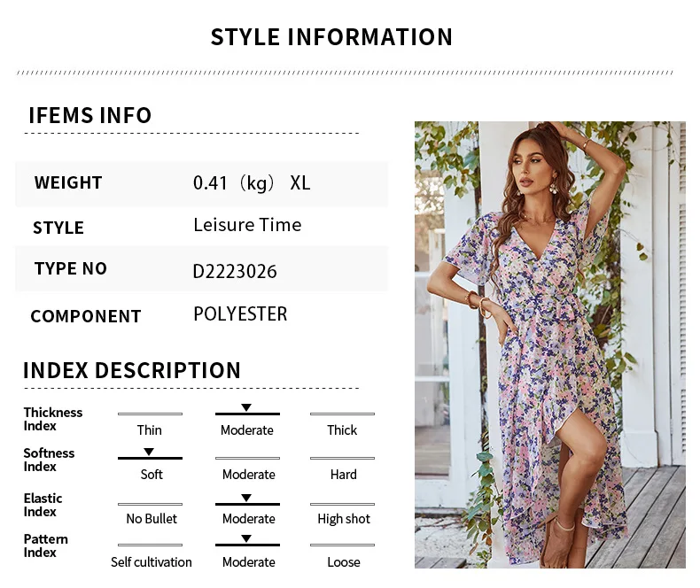Click the STYLE INFORMATION heading

[331, 37]
